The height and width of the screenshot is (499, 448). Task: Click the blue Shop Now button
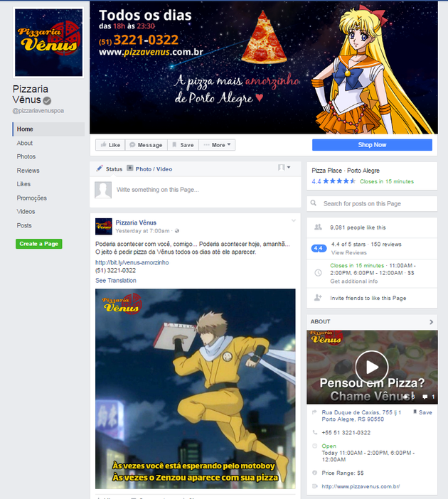(372, 145)
